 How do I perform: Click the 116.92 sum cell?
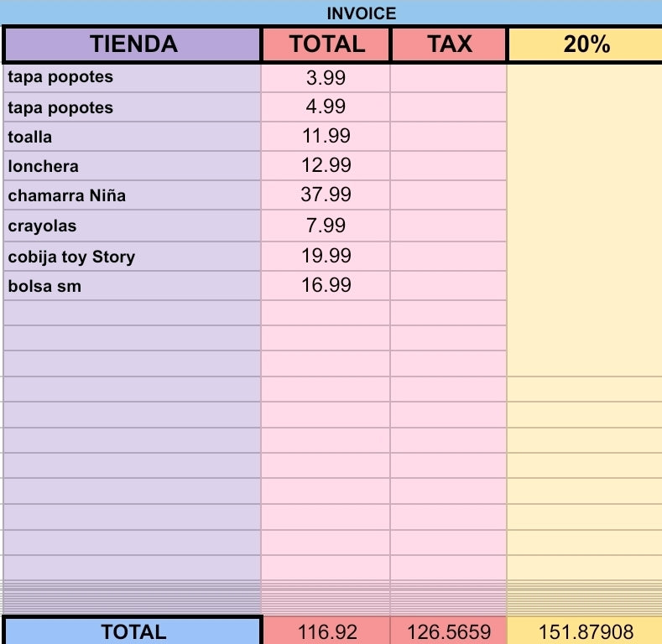coord(326,631)
